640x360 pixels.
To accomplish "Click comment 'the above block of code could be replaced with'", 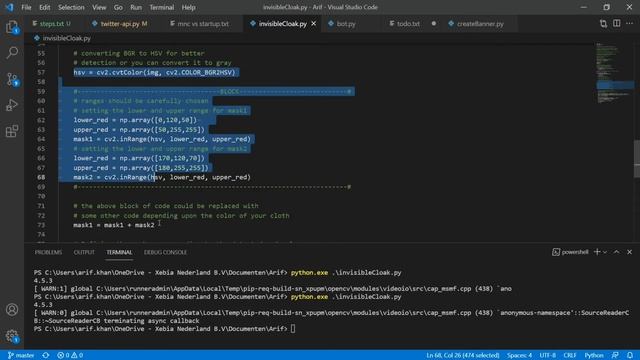I will point(166,206).
